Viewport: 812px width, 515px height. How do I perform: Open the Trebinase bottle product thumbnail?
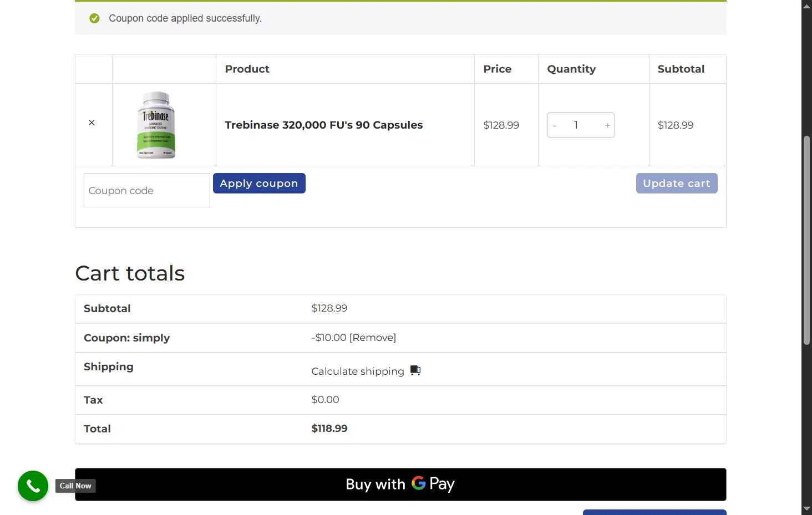coord(156,125)
